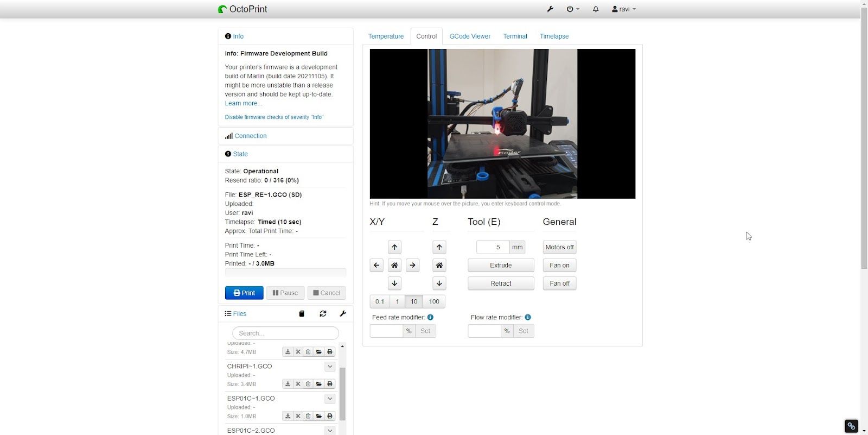
Task: Collapse the State panel header
Action: coord(240,154)
